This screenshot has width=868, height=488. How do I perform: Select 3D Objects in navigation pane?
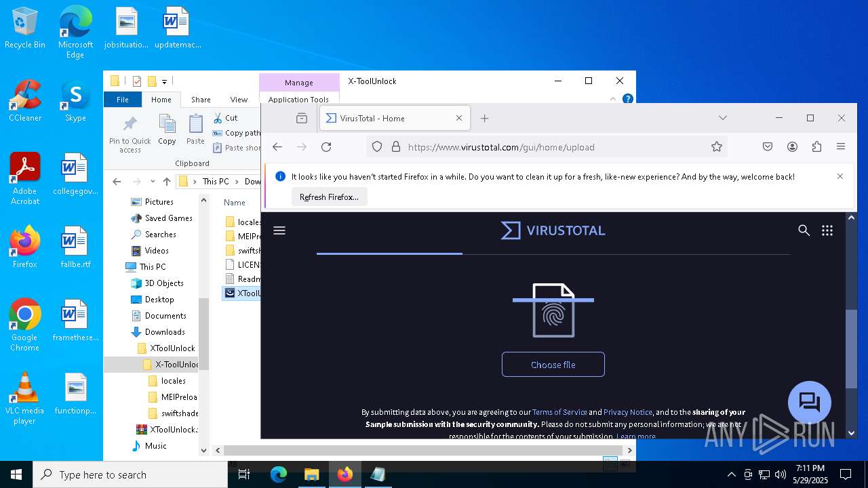coord(164,283)
